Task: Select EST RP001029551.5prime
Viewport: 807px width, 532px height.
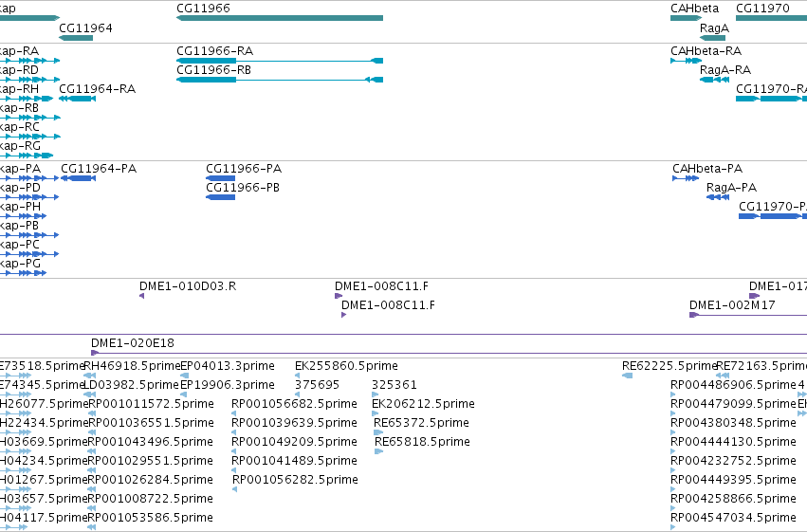Action: pyautogui.click(x=92, y=470)
